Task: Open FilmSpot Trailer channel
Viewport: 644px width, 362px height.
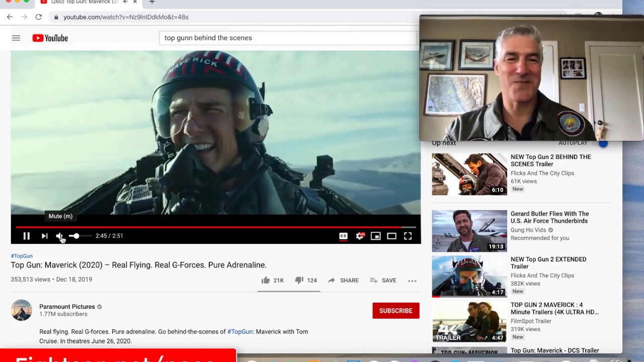Action: tap(531, 321)
